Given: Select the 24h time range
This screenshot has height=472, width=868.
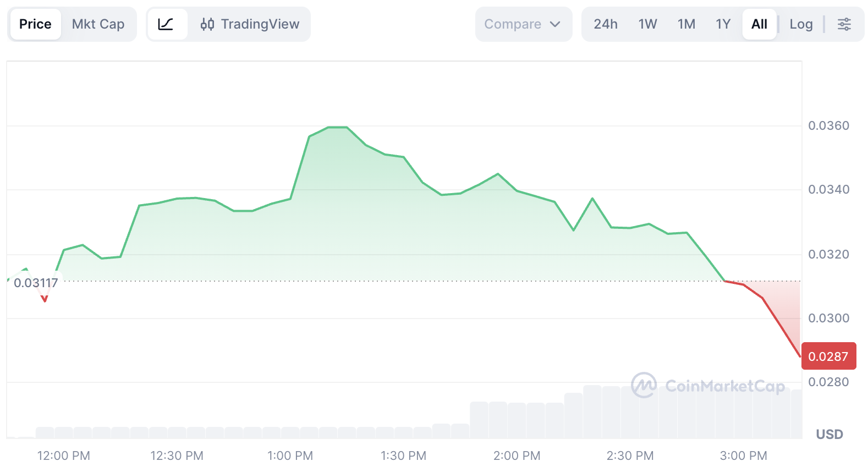Looking at the screenshot, I should pos(606,24).
